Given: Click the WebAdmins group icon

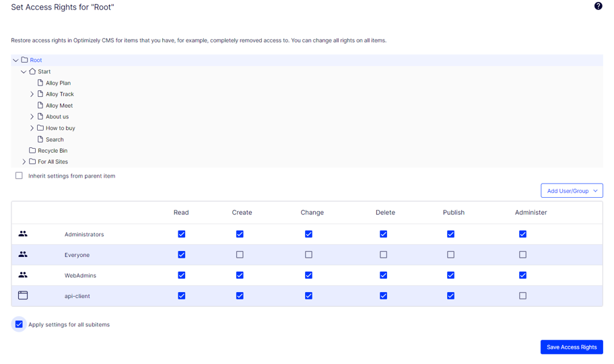Looking at the screenshot, I should (23, 275).
